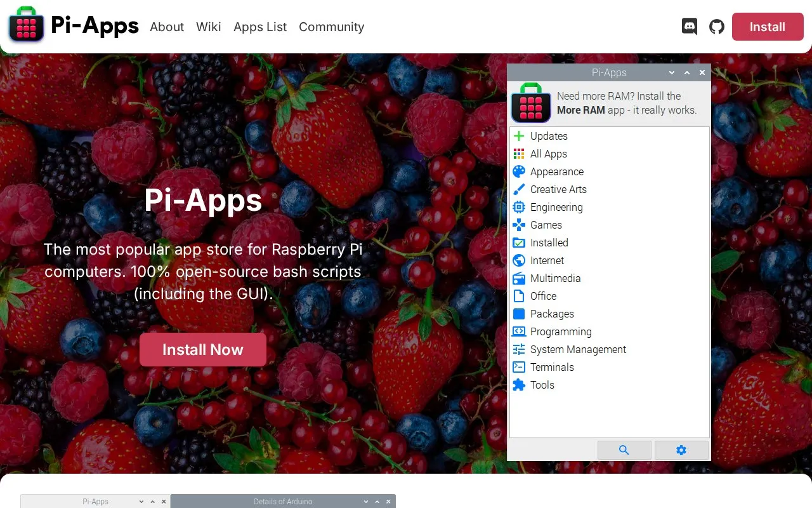Click the Games controller icon
The width and height of the screenshot is (812, 508).
click(519, 225)
